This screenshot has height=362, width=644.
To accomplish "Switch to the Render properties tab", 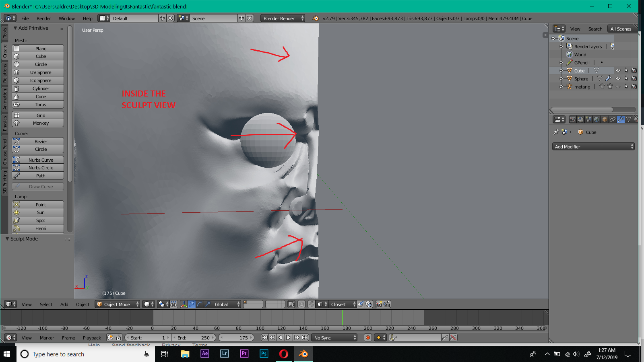I will [x=573, y=119].
